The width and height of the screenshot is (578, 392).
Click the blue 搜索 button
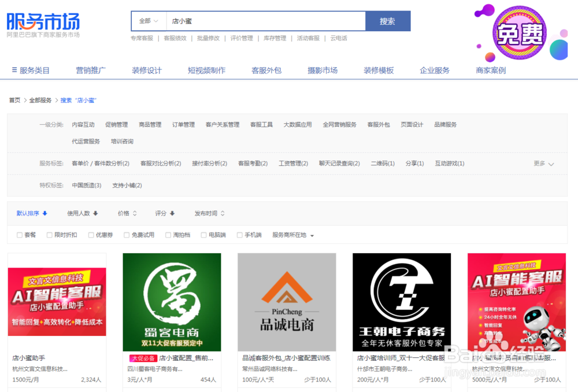[388, 21]
